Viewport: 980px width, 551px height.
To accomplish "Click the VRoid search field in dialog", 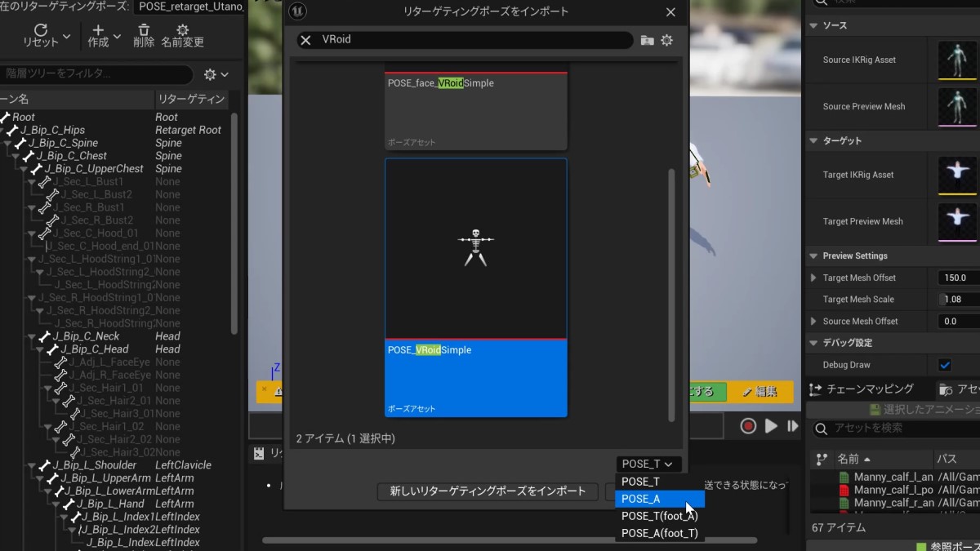I will (465, 40).
